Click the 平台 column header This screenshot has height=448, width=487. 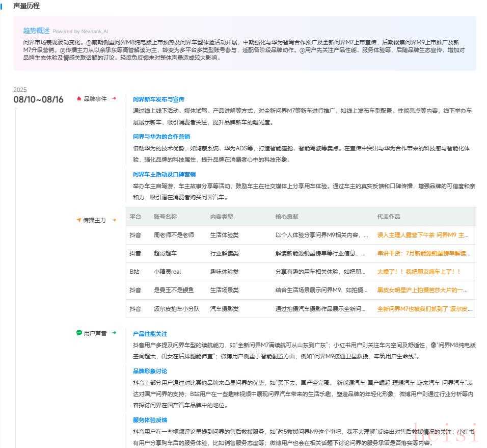(135, 217)
